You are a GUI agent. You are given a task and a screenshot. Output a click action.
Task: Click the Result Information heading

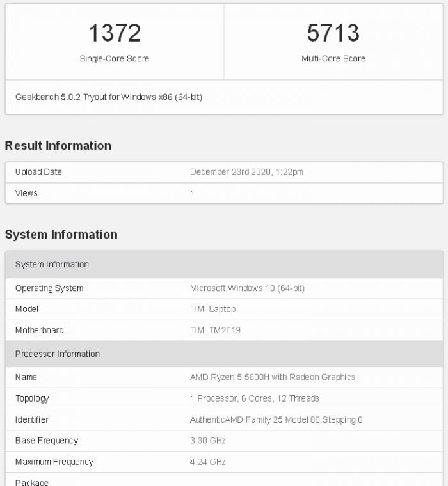(x=58, y=146)
